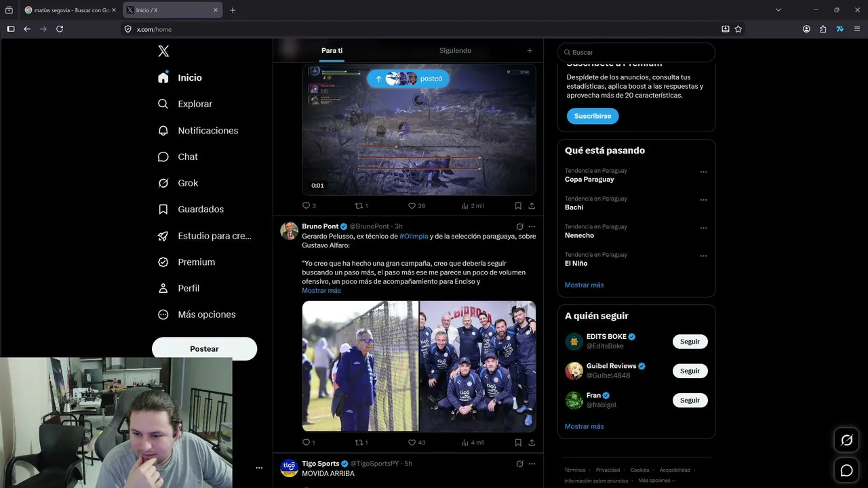
Task: Open Notificaciones in the sidebar
Action: coord(198,131)
